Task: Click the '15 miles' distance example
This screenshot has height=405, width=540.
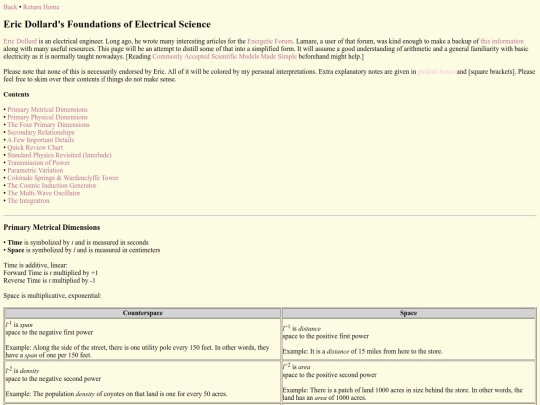Action: 363,352
